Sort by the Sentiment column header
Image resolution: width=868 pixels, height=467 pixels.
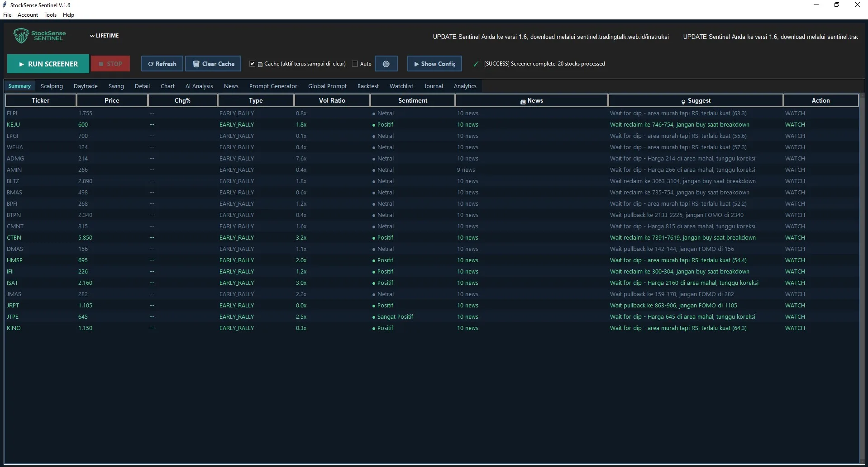tap(412, 100)
